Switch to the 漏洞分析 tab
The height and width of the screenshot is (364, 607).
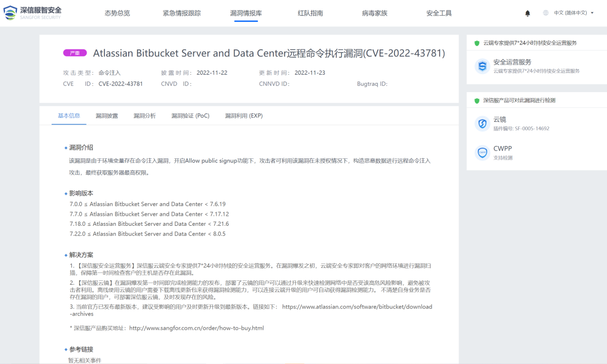coord(144,116)
